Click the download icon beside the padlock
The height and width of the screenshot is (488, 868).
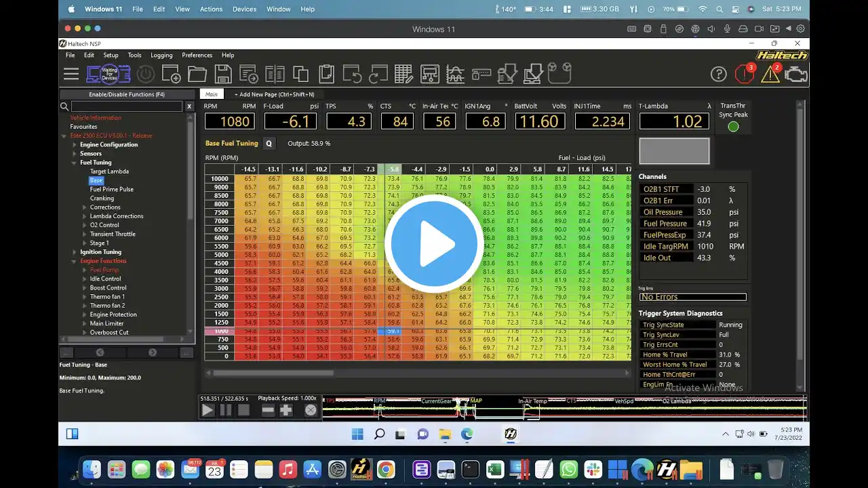[x=507, y=74]
